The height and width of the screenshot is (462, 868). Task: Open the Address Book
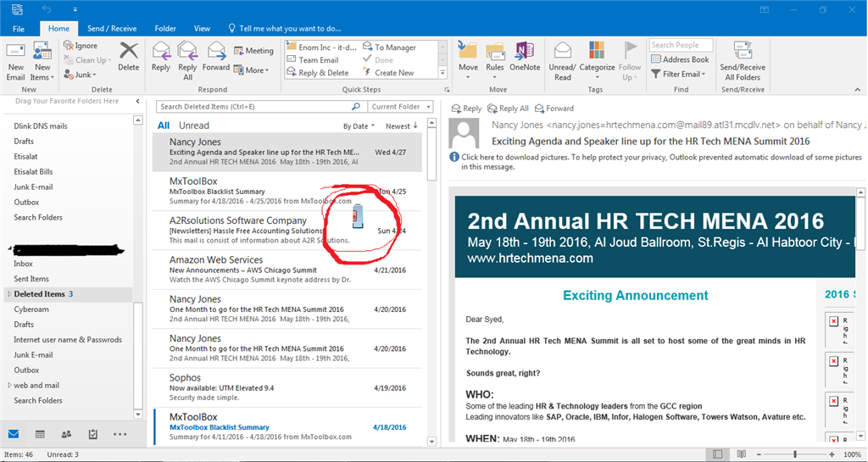pos(680,59)
